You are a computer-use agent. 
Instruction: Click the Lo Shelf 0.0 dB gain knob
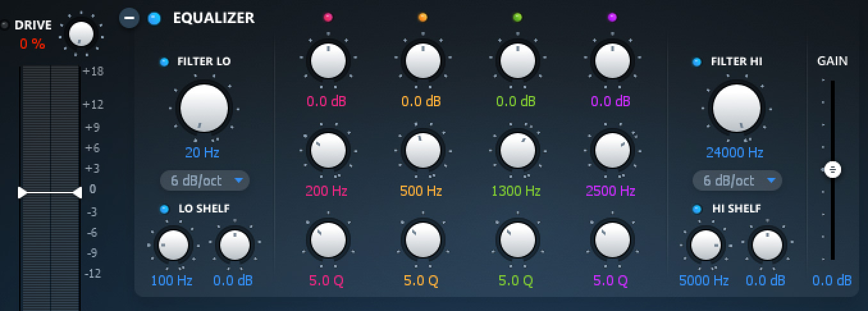[235, 245]
